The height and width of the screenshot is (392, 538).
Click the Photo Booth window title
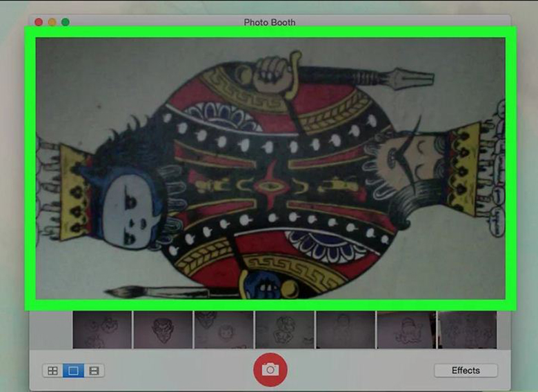[x=270, y=22]
